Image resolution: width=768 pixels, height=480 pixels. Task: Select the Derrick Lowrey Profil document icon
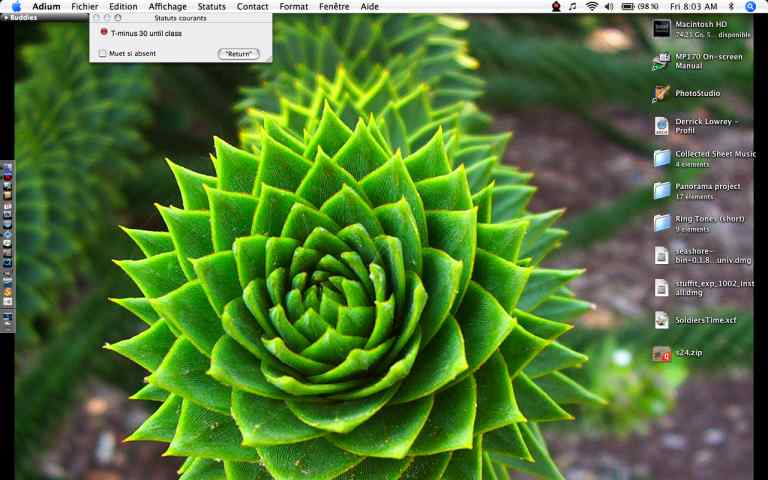click(661, 126)
